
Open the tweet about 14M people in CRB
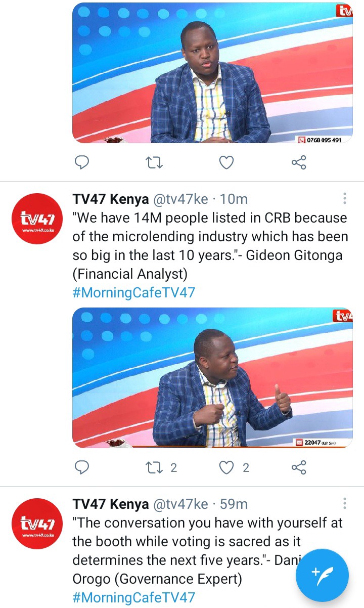point(210,246)
